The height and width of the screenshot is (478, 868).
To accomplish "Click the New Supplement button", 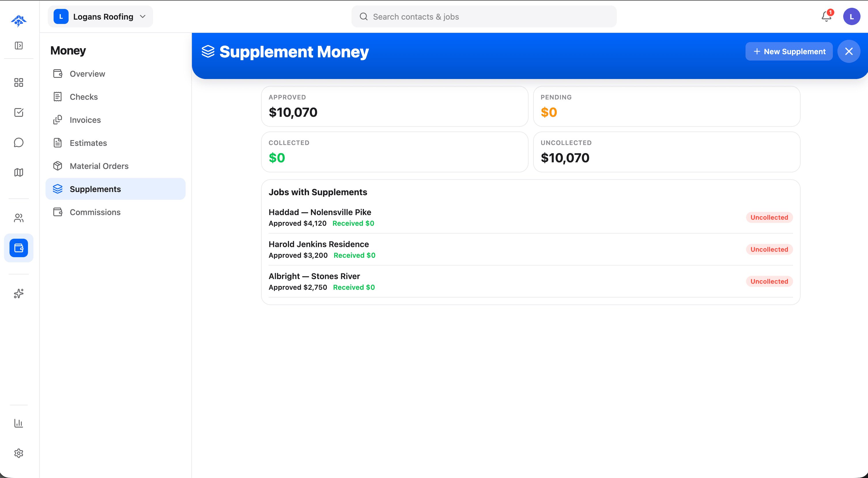I will [x=789, y=51].
